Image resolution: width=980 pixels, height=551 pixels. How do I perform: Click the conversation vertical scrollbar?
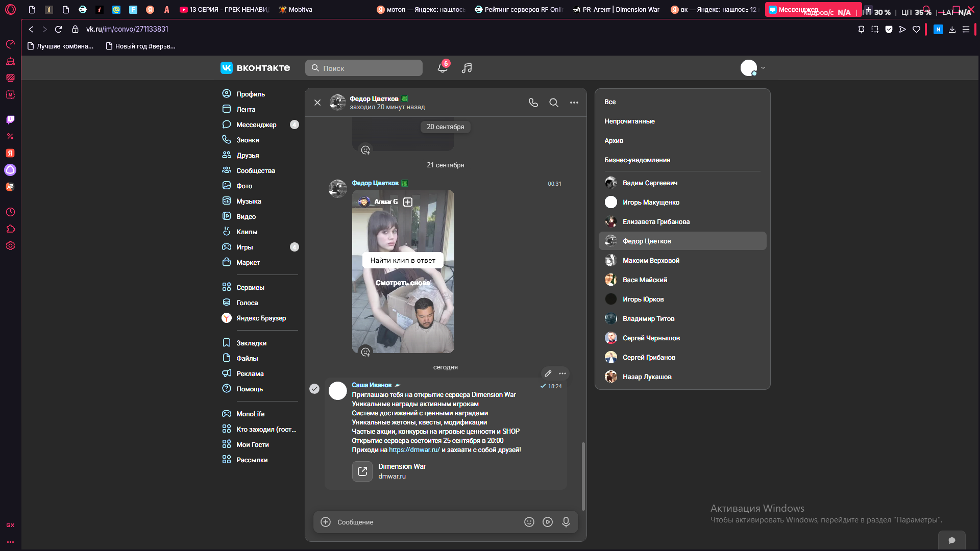click(x=583, y=476)
